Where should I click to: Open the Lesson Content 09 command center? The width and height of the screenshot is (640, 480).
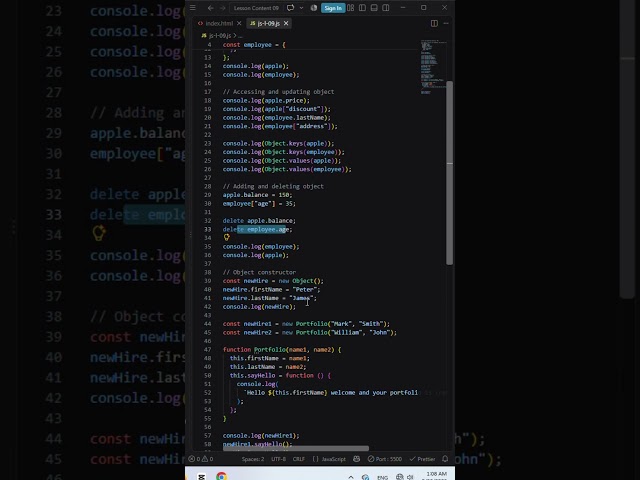coord(256,8)
